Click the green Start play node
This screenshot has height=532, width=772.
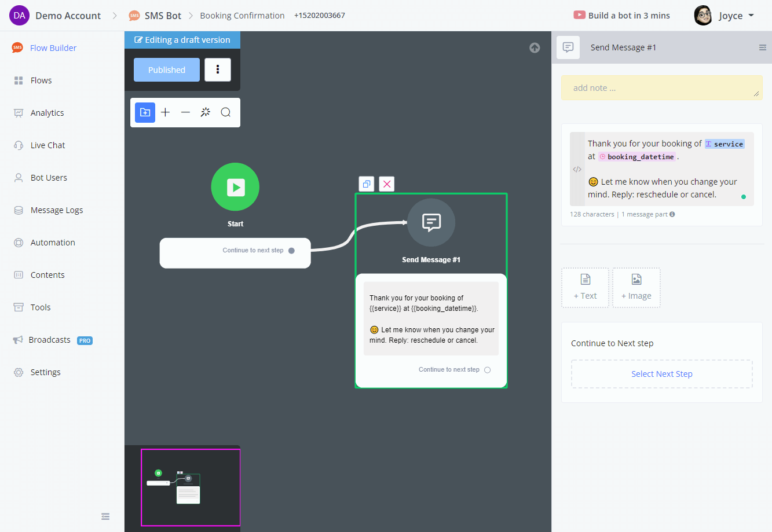[235, 187]
